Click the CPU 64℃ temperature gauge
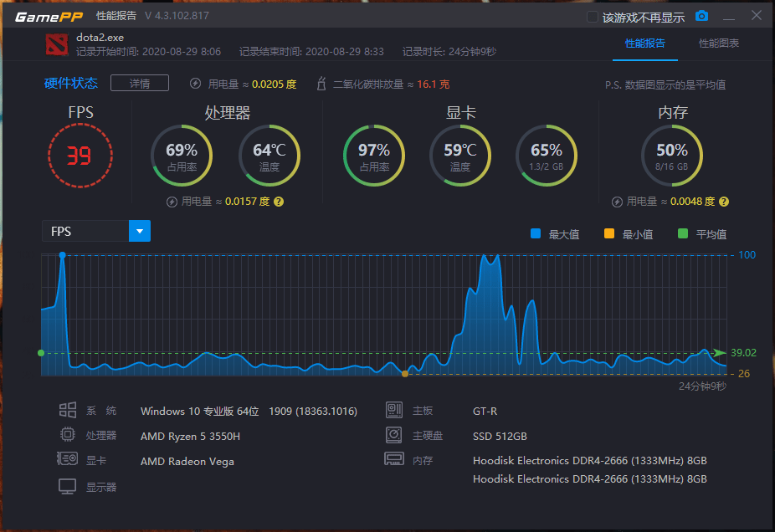 click(x=269, y=156)
